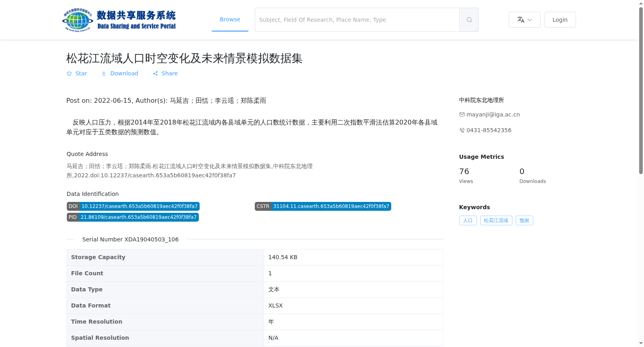Click the Serial Number XDA19040503_106 text

coord(130,239)
